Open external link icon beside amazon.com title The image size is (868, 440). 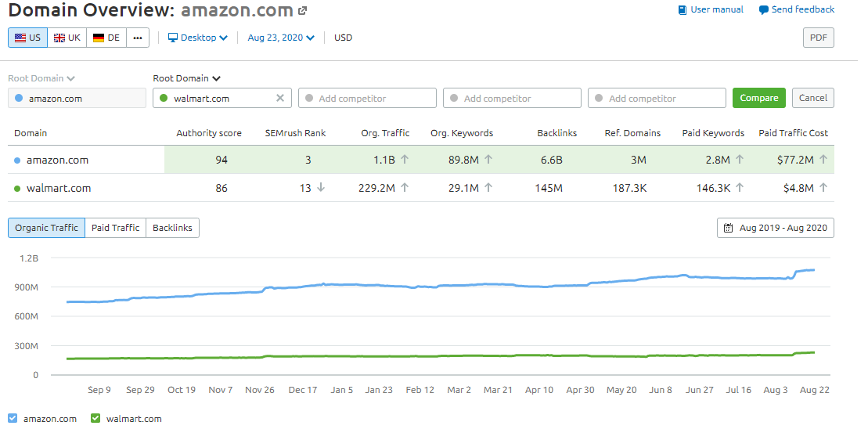coord(303,11)
